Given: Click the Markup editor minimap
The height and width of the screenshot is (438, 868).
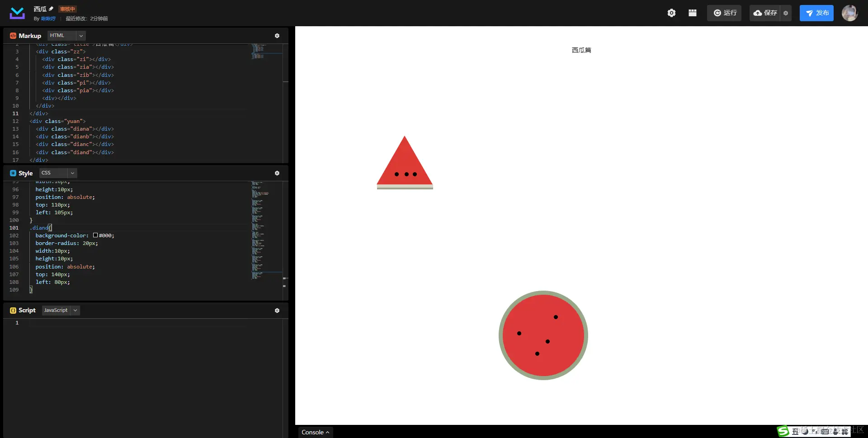Looking at the screenshot, I should point(267,52).
